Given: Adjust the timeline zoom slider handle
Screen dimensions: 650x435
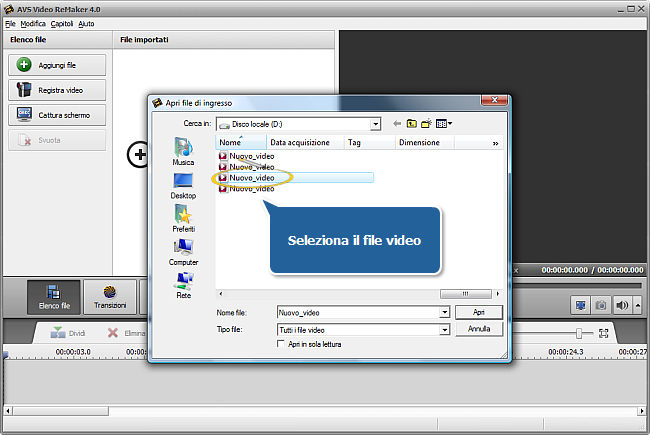Looking at the screenshot, I should click(x=579, y=333).
